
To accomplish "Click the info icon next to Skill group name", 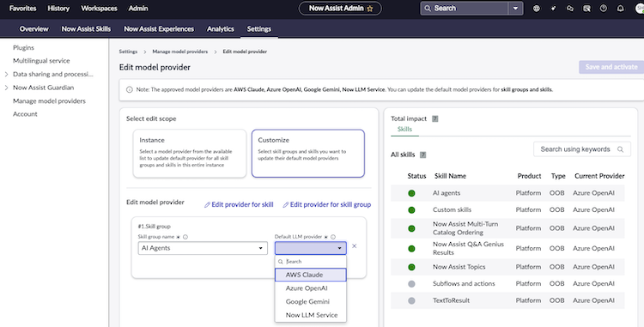I will (x=185, y=237).
